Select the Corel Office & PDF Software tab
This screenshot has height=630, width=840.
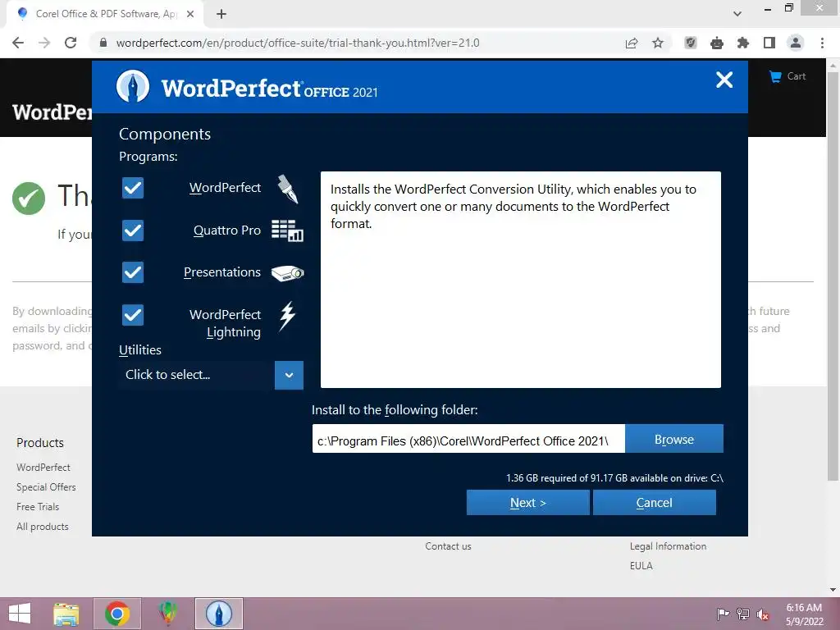coord(106,14)
